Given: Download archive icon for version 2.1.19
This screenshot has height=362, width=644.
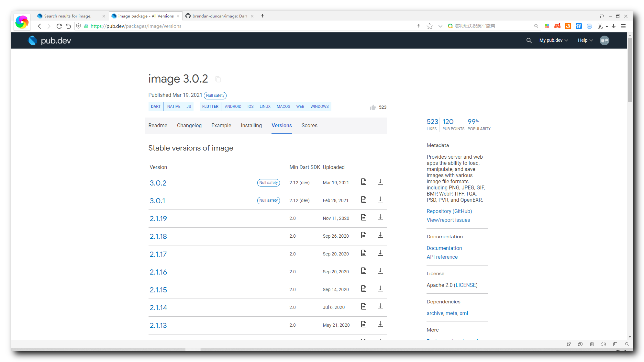Looking at the screenshot, I should [x=380, y=218].
